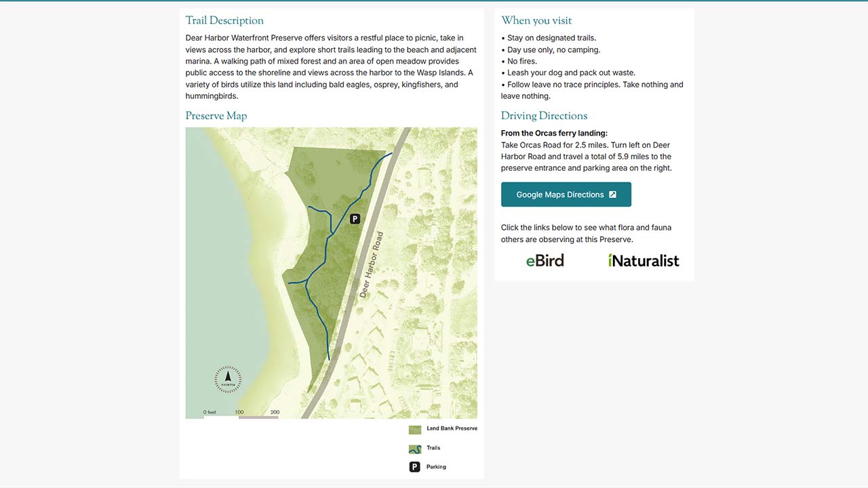Click the Driving Directions heading
Screen dimensions: 868x488
pyautogui.click(x=544, y=116)
